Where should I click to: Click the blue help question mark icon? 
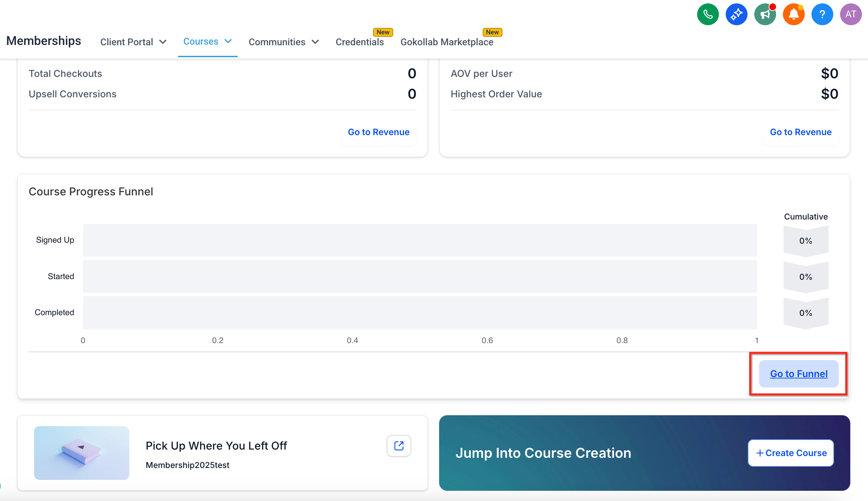(822, 14)
